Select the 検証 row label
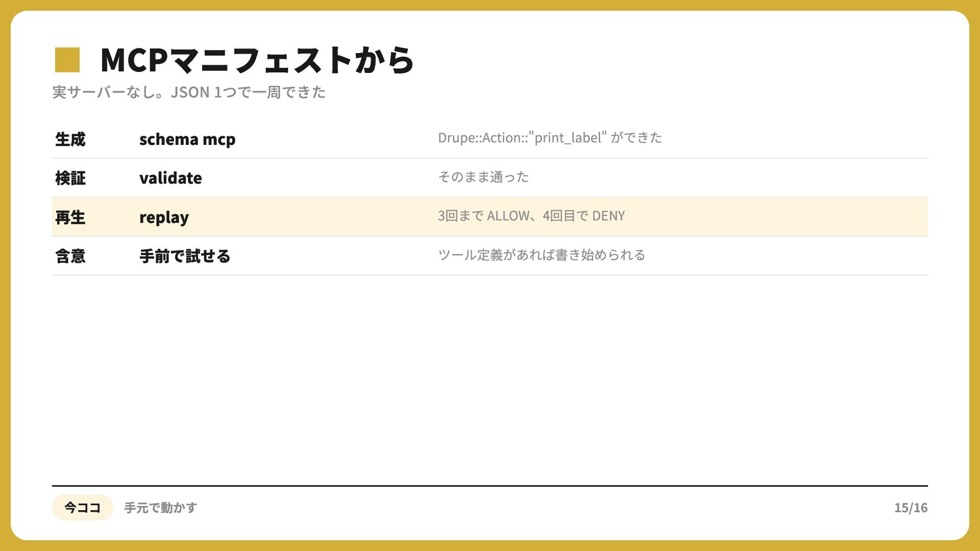Screen dimensions: 980x551 click(70, 178)
